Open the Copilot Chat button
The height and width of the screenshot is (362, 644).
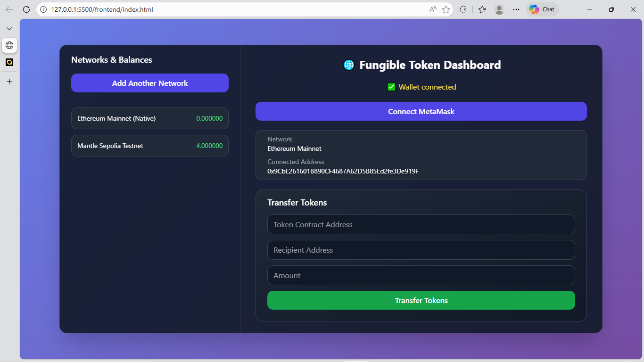(x=542, y=9)
